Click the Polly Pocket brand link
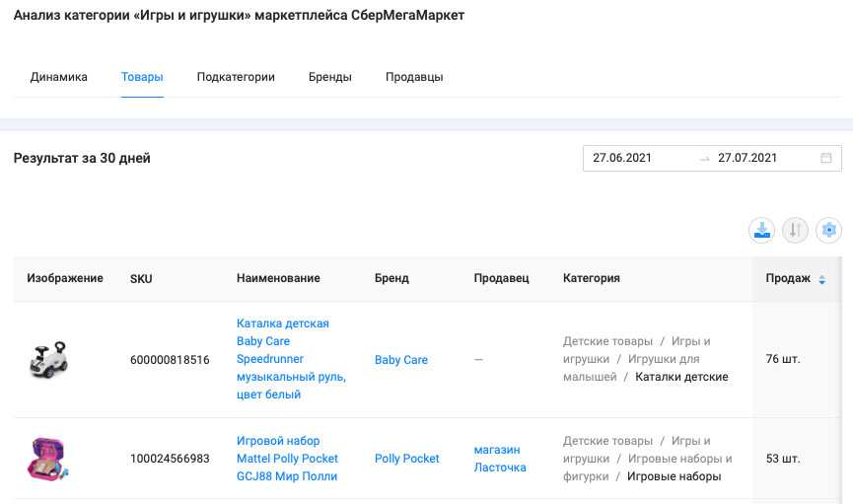 tap(407, 459)
